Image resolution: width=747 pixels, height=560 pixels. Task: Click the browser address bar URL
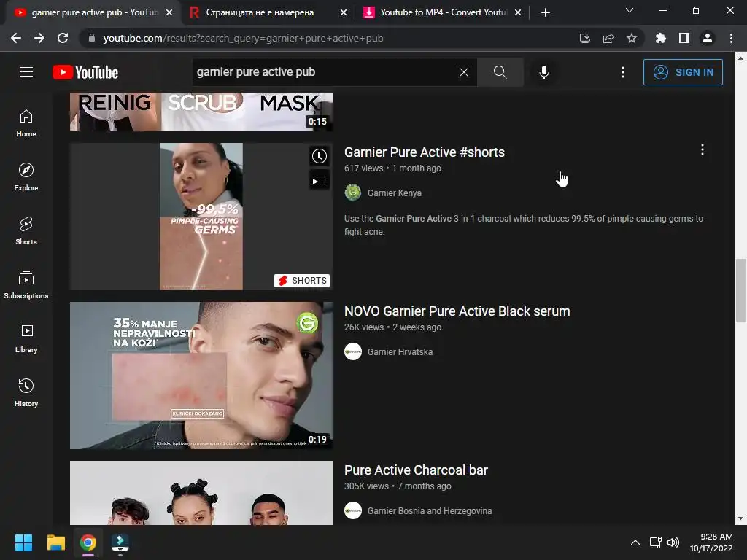click(243, 38)
